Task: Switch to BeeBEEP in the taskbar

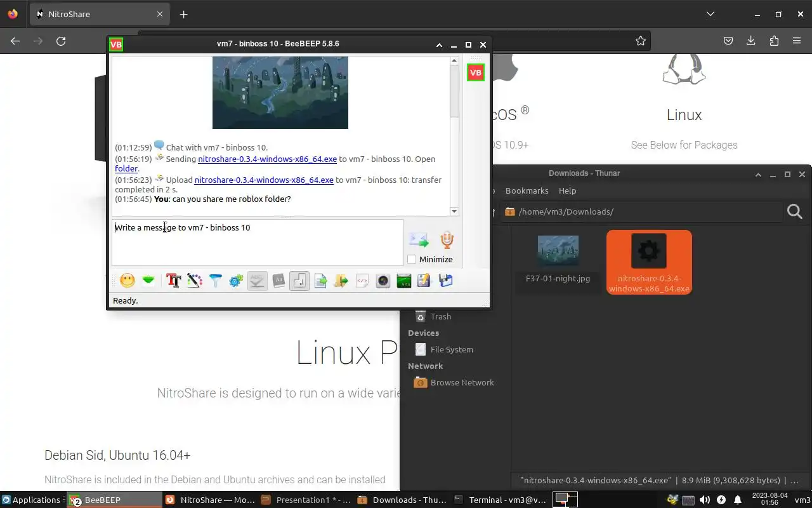Action: 114,500
